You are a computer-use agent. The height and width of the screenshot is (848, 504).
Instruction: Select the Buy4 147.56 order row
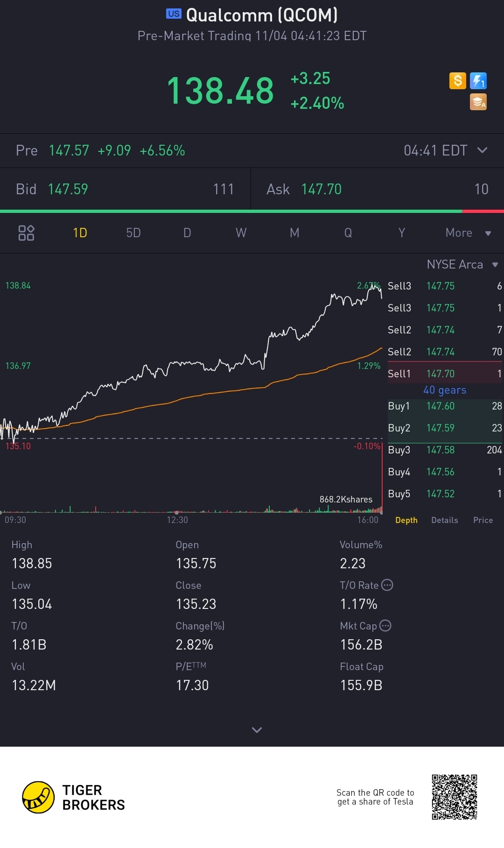[445, 472]
